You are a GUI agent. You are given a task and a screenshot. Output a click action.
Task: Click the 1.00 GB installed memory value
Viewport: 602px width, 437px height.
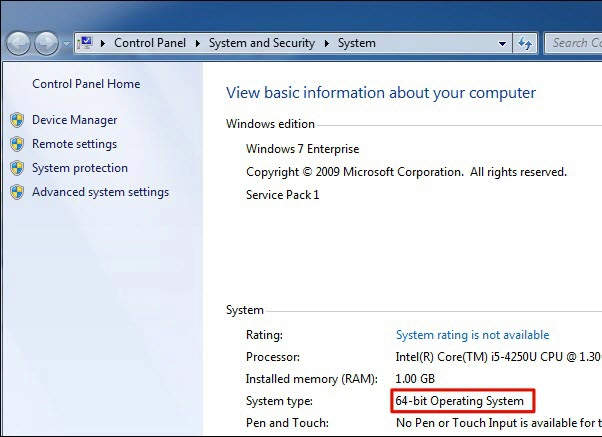click(415, 379)
